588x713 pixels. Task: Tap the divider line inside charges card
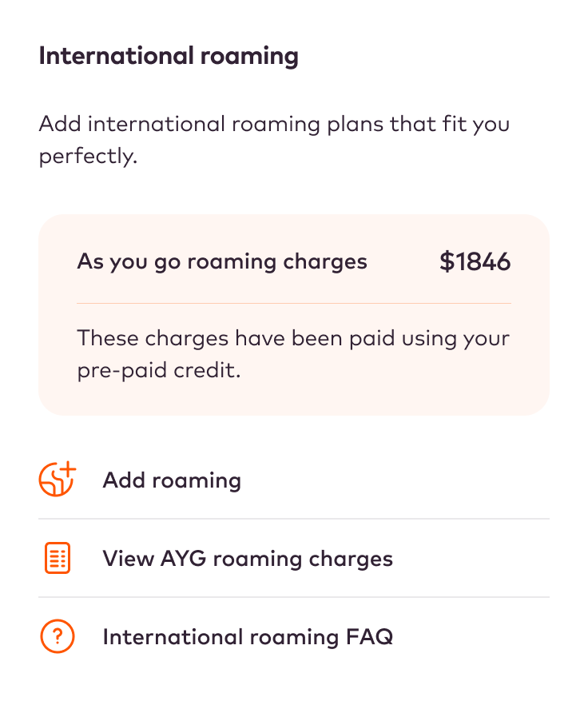click(293, 304)
